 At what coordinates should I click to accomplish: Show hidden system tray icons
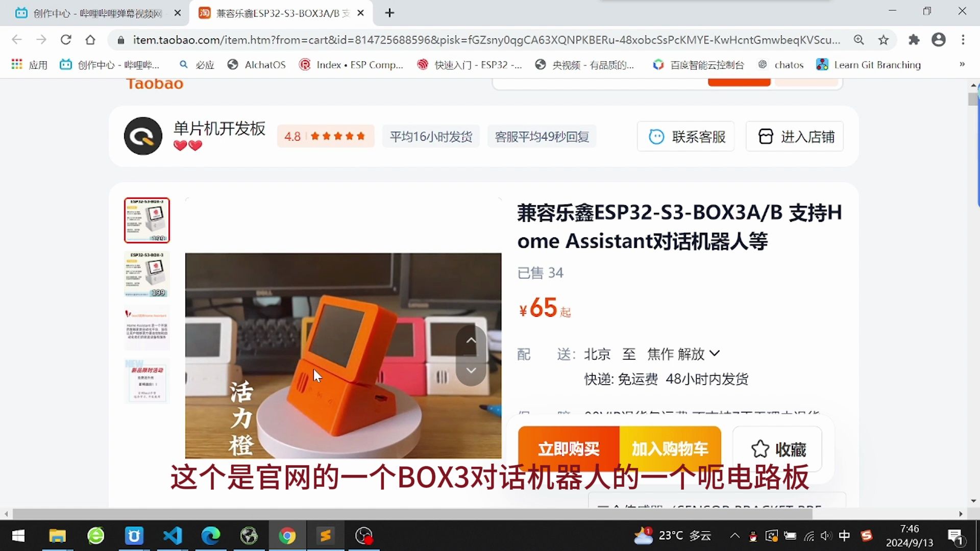point(734,536)
